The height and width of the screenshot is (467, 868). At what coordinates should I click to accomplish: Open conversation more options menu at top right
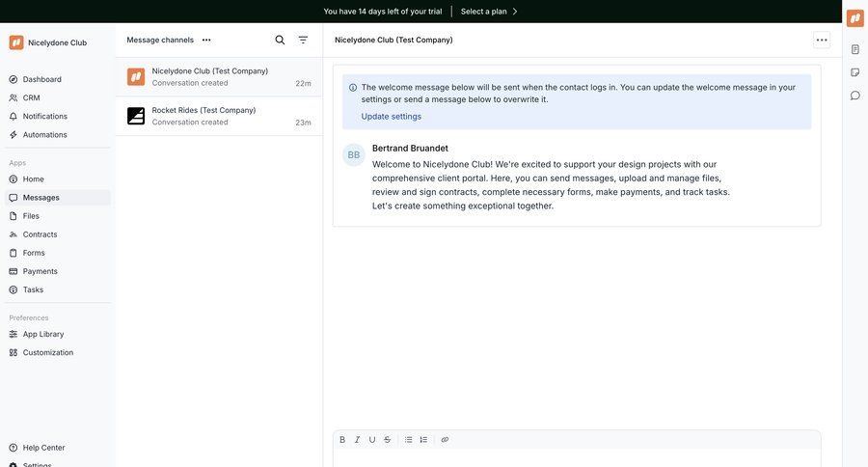(822, 40)
